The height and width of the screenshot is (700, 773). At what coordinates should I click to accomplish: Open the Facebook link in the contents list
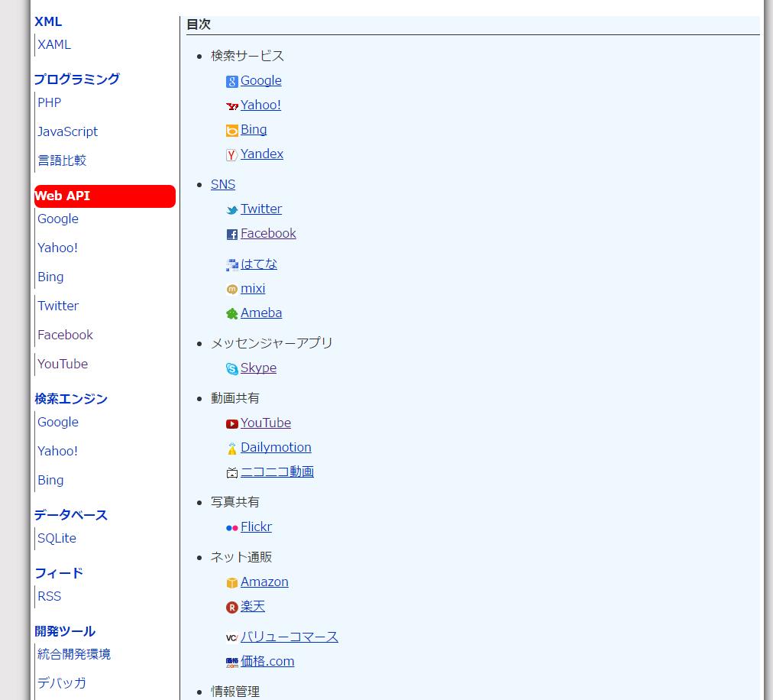point(268,233)
